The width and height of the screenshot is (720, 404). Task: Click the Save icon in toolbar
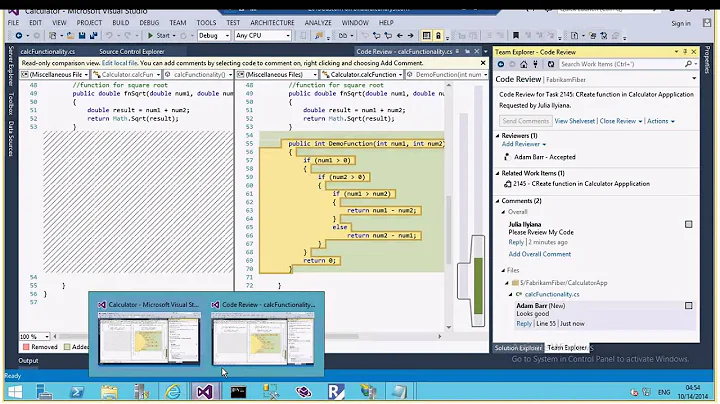(82, 35)
